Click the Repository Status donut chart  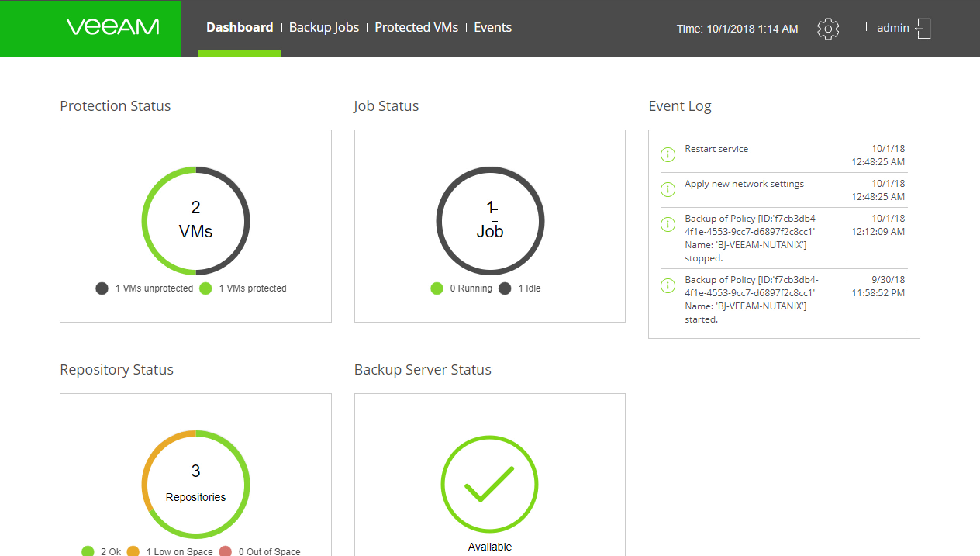(195, 484)
